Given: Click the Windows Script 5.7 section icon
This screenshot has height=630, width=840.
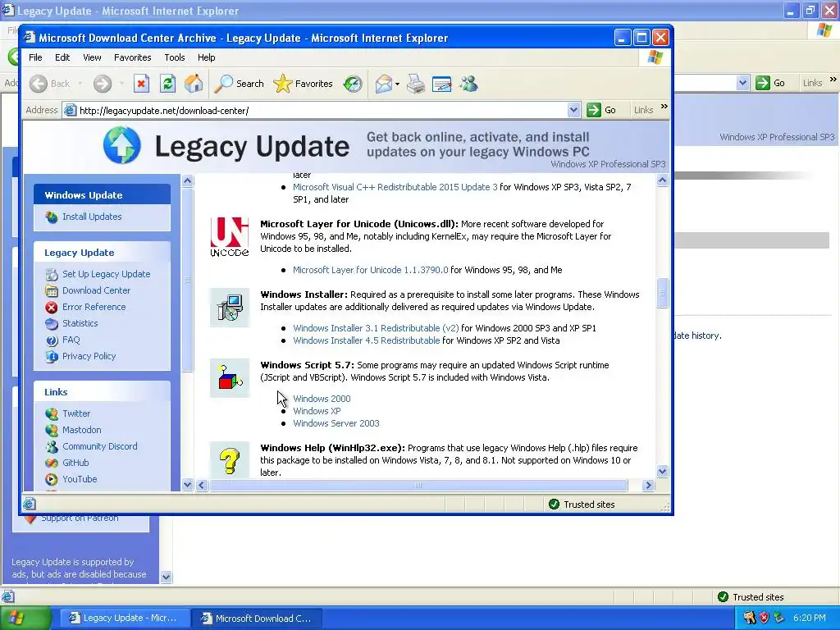Looking at the screenshot, I should (x=230, y=377).
